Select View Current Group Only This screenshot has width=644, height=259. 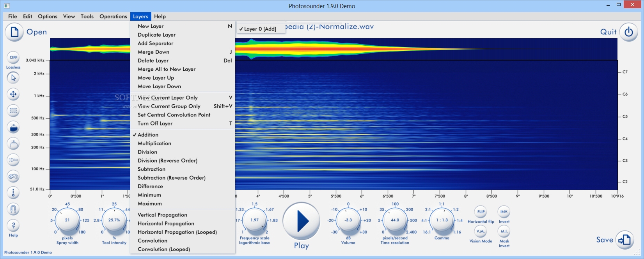coord(183,106)
